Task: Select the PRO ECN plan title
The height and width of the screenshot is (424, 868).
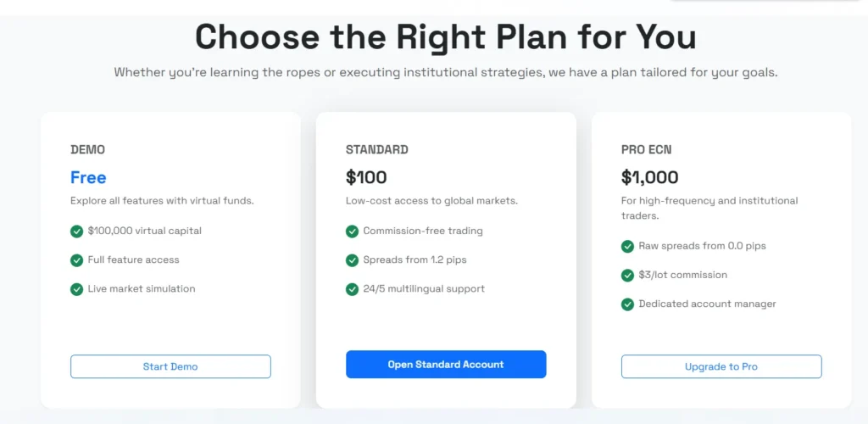Action: (x=647, y=150)
